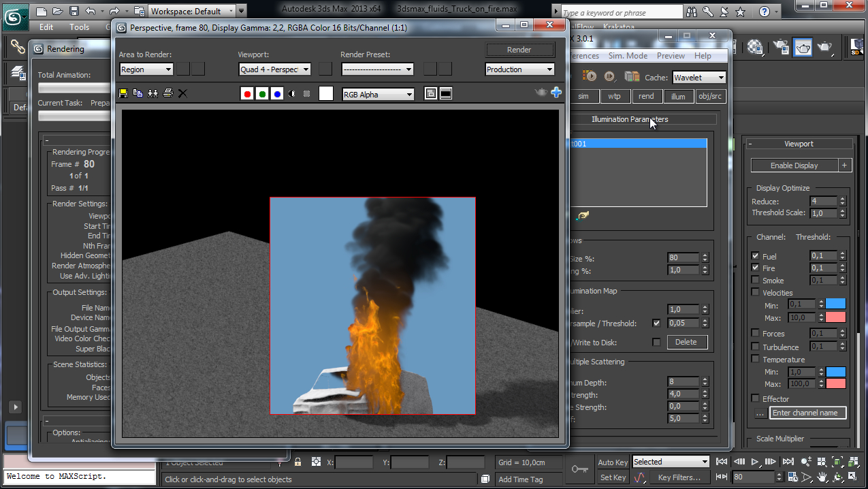Image resolution: width=868 pixels, height=489 pixels.
Task: Toggle the UI display button beside overlay
Action: (446, 94)
